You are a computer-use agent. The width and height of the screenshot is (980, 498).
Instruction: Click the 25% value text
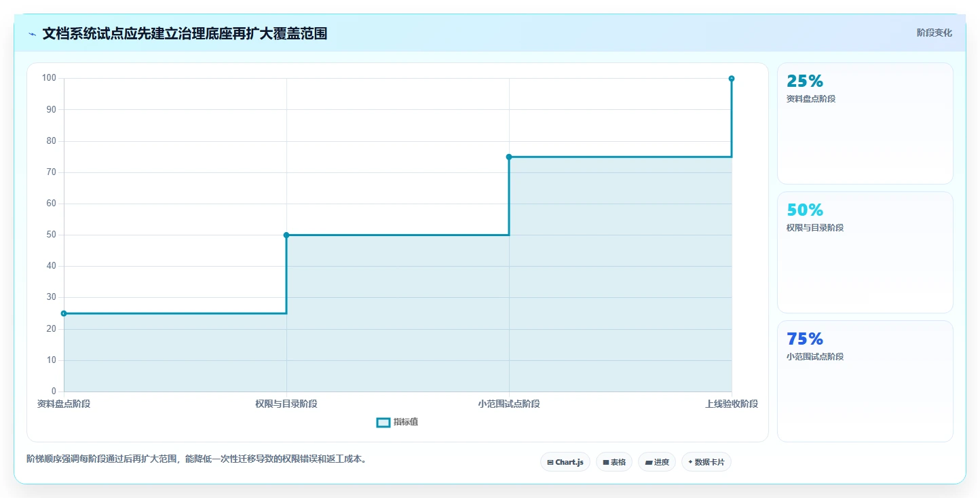pyautogui.click(x=805, y=81)
